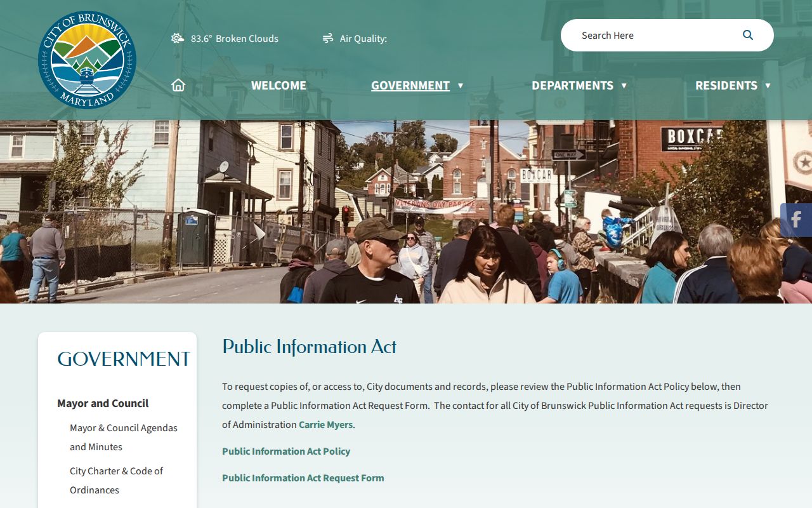Open the Facebook side tab icon

pos(796,220)
